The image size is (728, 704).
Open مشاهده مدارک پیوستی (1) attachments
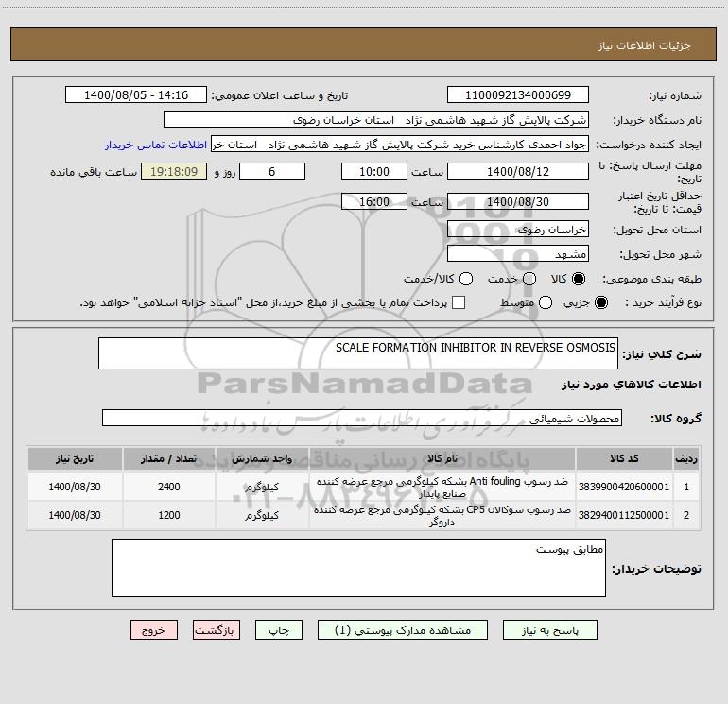pyautogui.click(x=403, y=629)
